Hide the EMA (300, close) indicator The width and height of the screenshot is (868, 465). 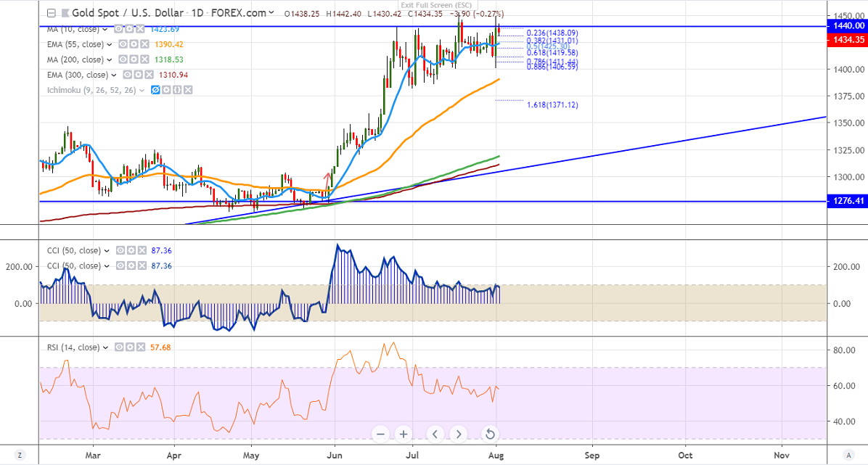127,75
